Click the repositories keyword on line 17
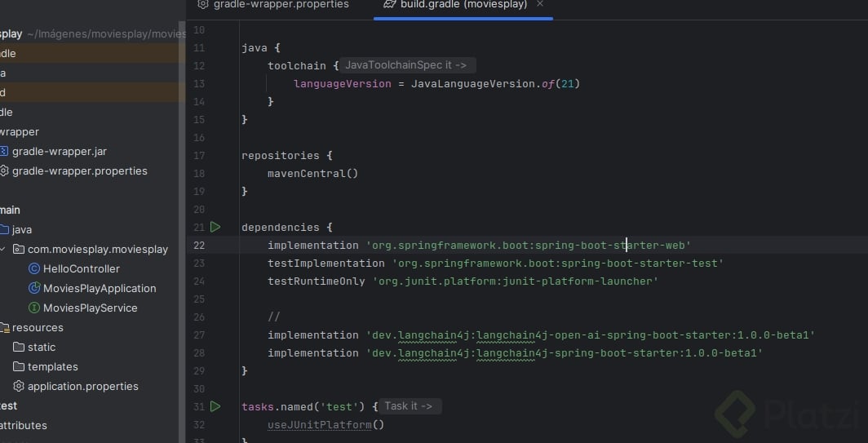868x443 pixels. point(280,156)
